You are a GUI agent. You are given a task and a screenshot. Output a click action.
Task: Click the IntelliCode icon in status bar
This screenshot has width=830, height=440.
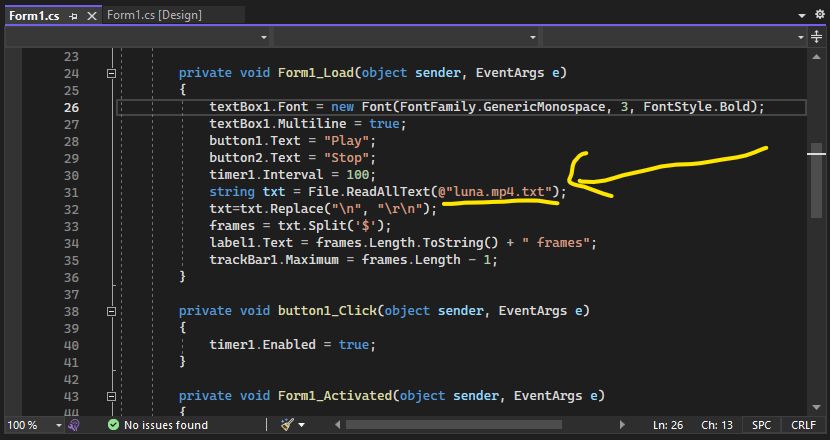click(x=73, y=425)
